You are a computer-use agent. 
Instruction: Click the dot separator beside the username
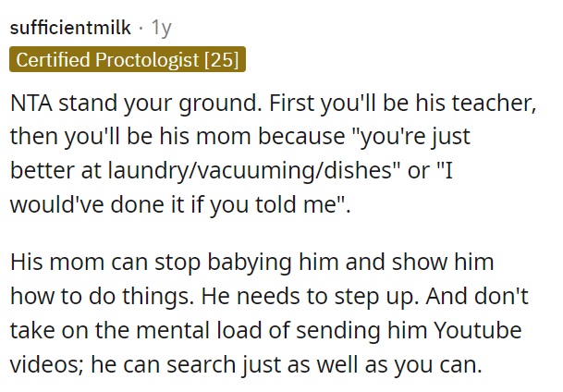point(141,29)
